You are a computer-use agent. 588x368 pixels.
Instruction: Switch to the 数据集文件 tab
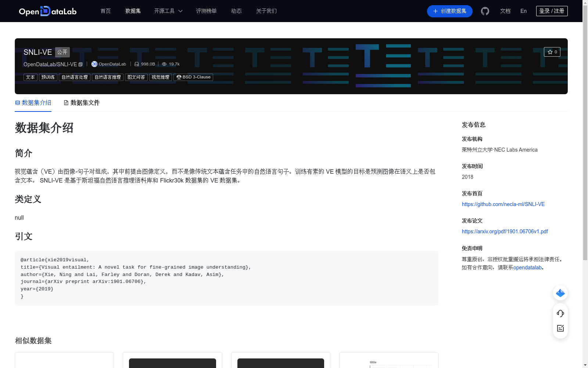click(x=82, y=103)
